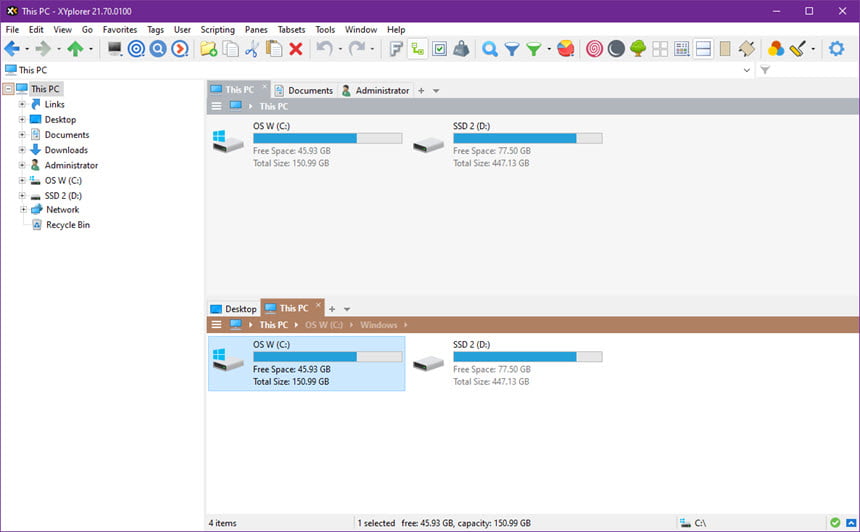860x532 pixels.
Task: Toggle the Dual Pane toolbar button
Action: tap(703, 49)
